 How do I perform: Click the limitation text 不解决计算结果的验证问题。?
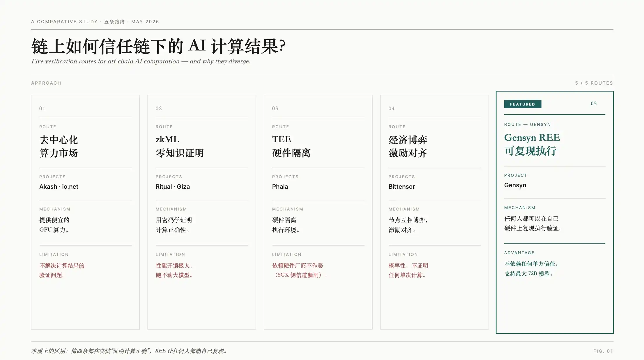point(62,270)
